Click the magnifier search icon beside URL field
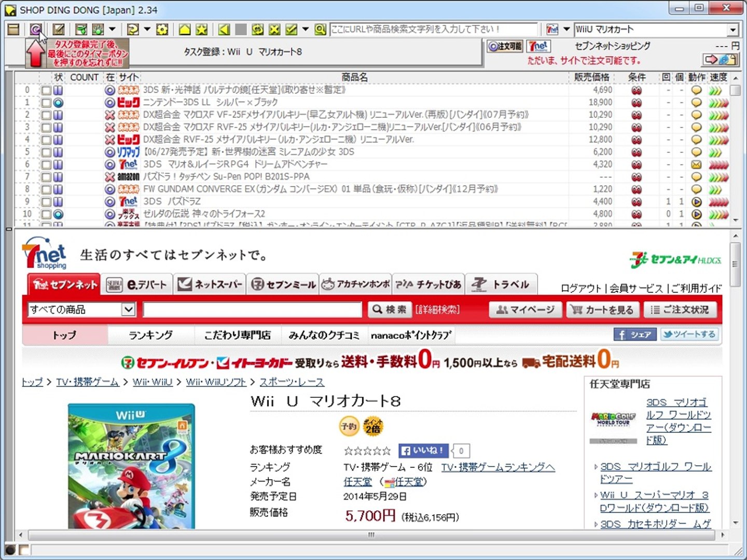The height and width of the screenshot is (560, 747). point(321,30)
